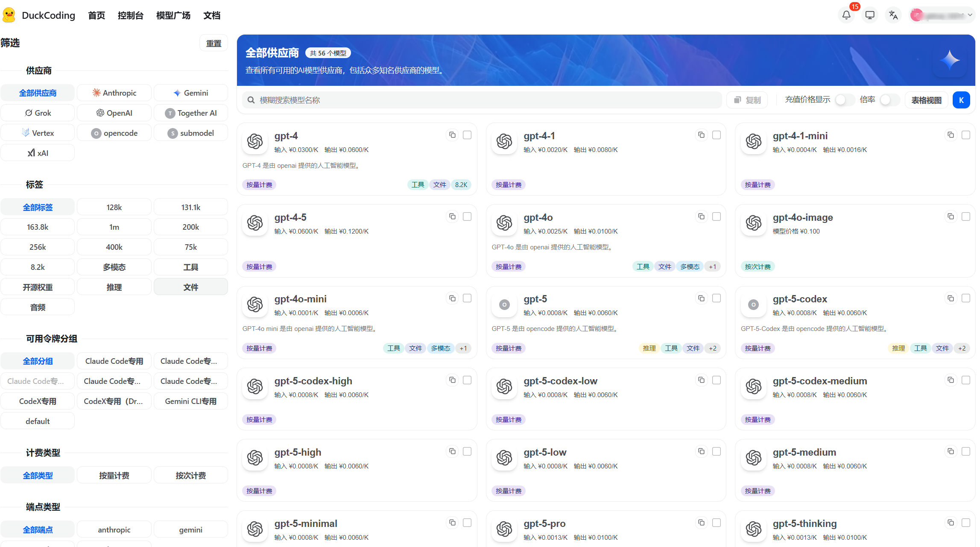
Task: Click the monitor theme icon in header
Action: pos(870,15)
